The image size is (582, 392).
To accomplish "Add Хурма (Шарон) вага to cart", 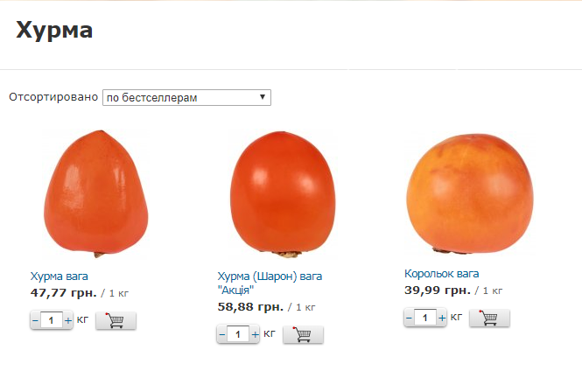I will tap(303, 335).
